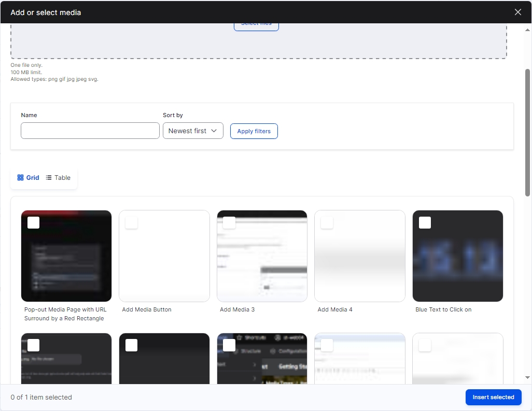The width and height of the screenshot is (532, 411).
Task: Click the scrollbar down arrow
Action: coord(527,377)
